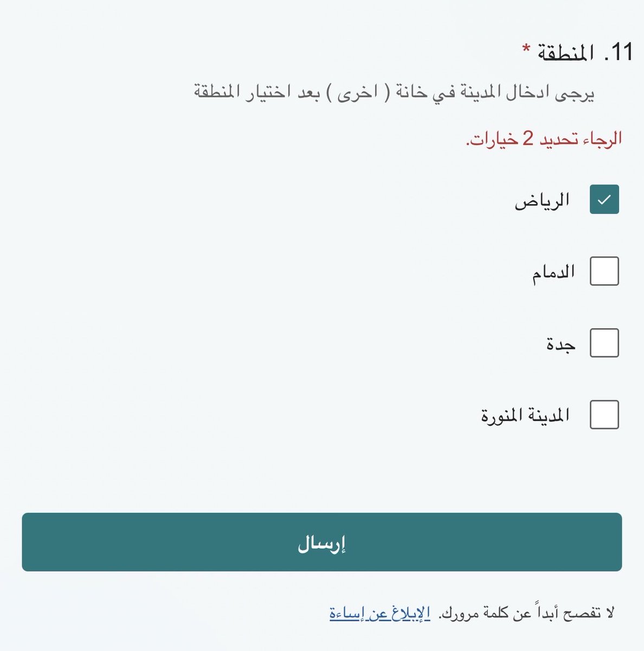The width and height of the screenshot is (644, 651).
Task: Click the لا تفصح أبداً password warning text
Action: pos(526,613)
